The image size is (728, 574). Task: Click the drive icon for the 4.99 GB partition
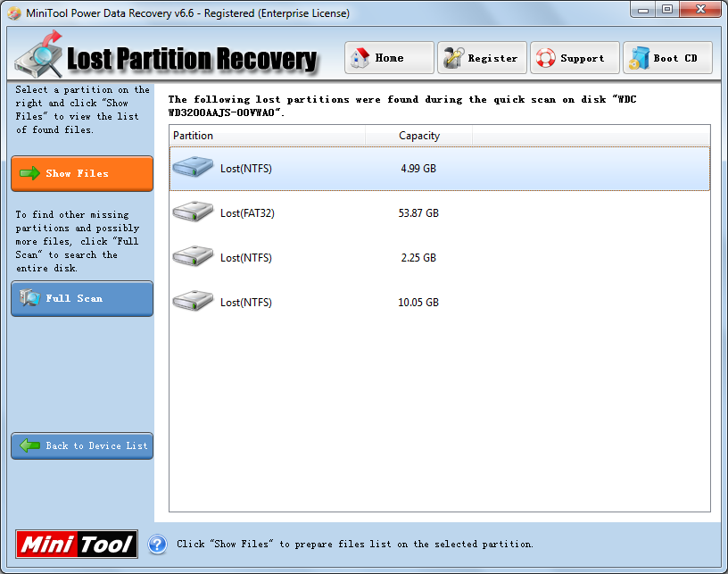tap(193, 167)
